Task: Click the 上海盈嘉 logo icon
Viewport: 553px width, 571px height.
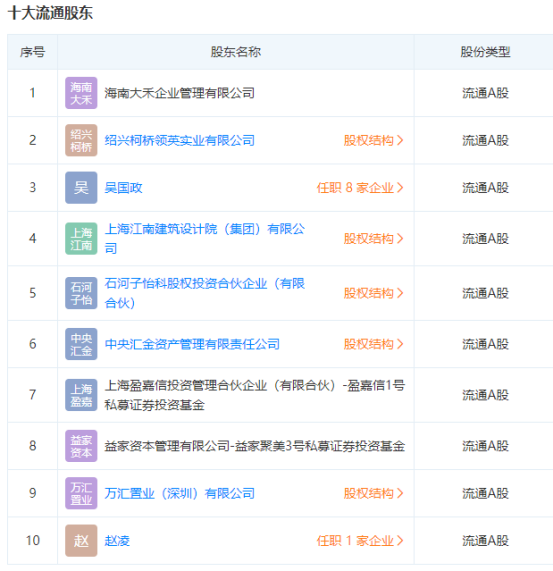Action: [81, 395]
